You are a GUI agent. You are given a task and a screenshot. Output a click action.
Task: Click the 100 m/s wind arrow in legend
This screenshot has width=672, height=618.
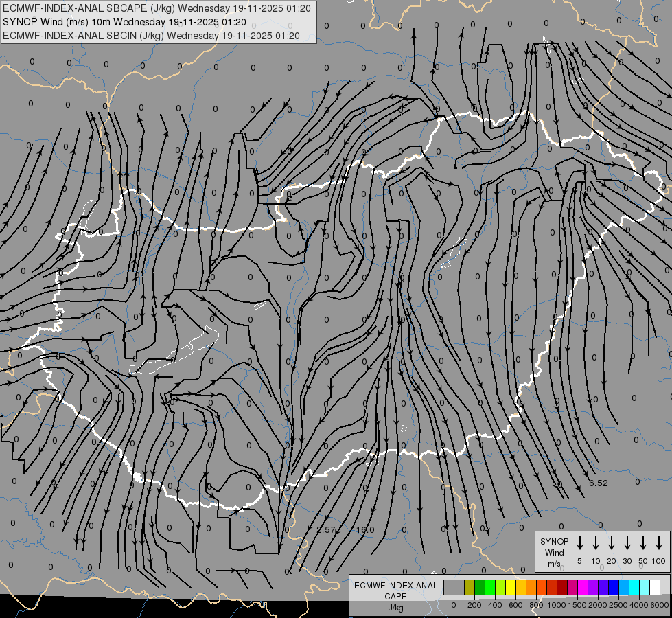(x=659, y=542)
